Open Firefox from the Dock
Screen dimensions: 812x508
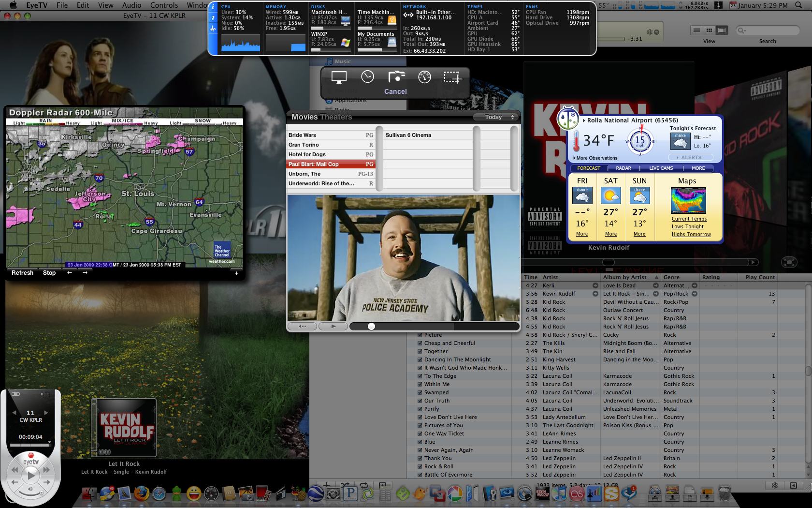(x=141, y=493)
